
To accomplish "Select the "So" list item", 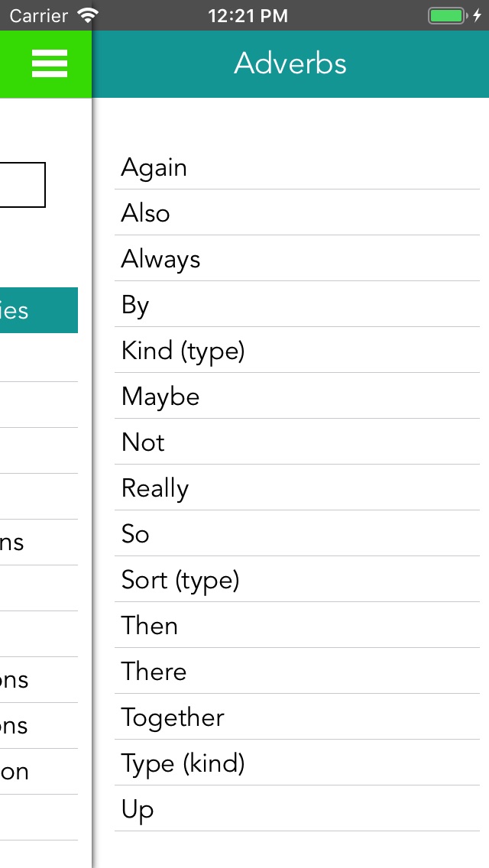I will tap(296, 534).
